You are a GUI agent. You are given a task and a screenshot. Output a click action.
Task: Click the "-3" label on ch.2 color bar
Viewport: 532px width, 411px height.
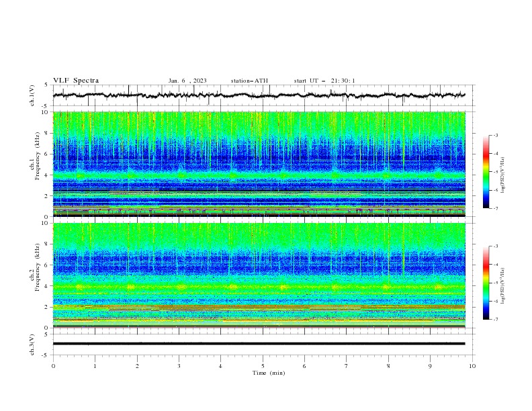pos(495,246)
